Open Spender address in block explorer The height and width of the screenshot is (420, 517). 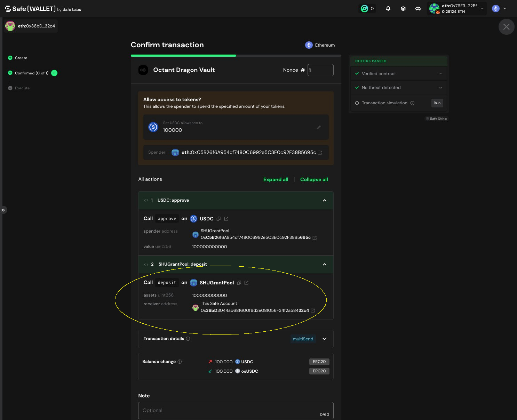click(320, 153)
